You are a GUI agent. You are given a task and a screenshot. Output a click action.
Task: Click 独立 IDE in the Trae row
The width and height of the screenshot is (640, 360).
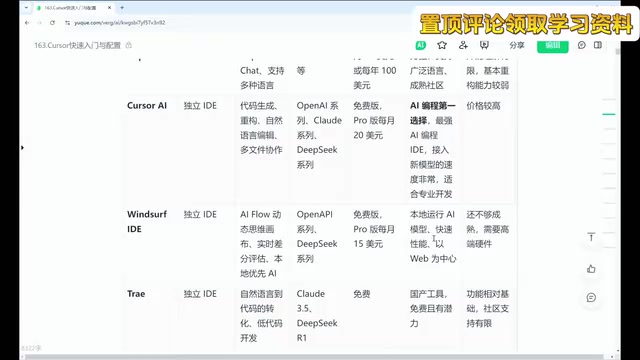(200, 294)
